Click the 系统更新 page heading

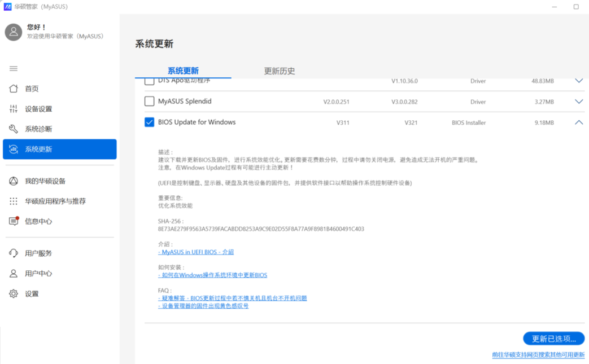click(154, 44)
